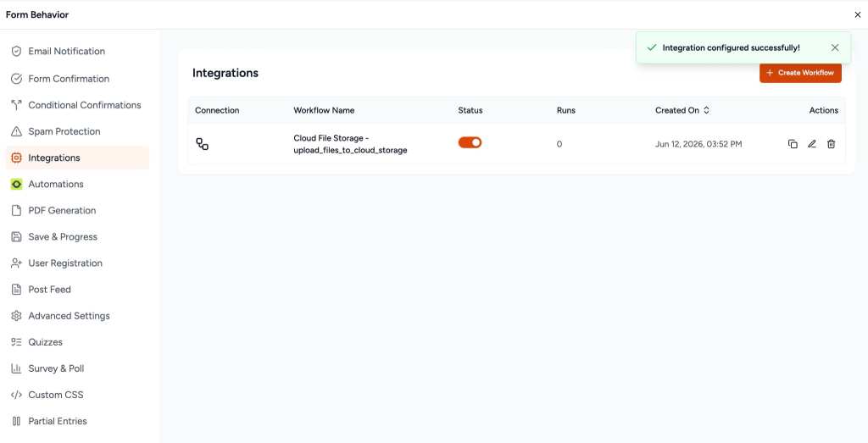Screen dimensions: 868x443
Task: Click the Custom CSS code icon
Action: (17, 395)
